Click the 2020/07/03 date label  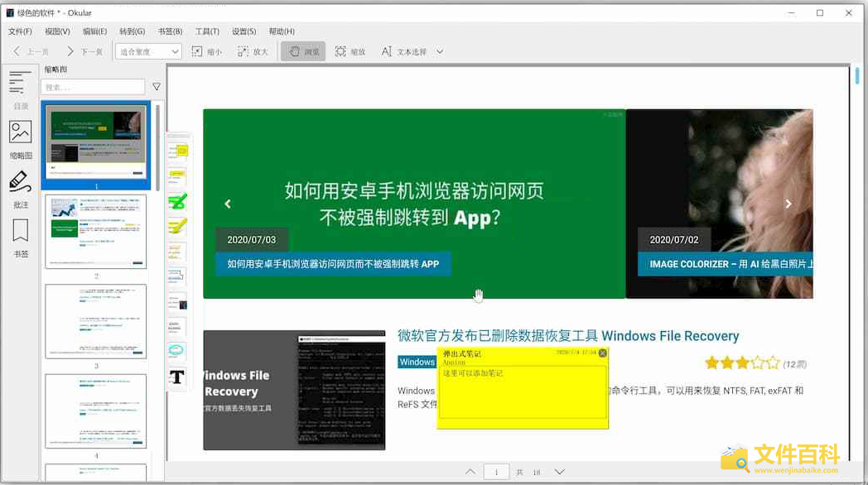pyautogui.click(x=251, y=240)
